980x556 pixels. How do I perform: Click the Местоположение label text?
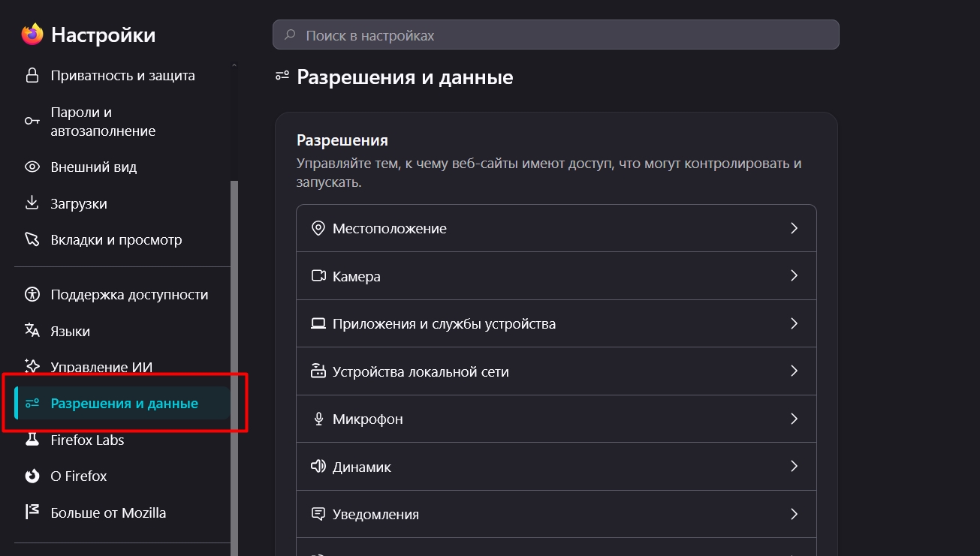(390, 229)
